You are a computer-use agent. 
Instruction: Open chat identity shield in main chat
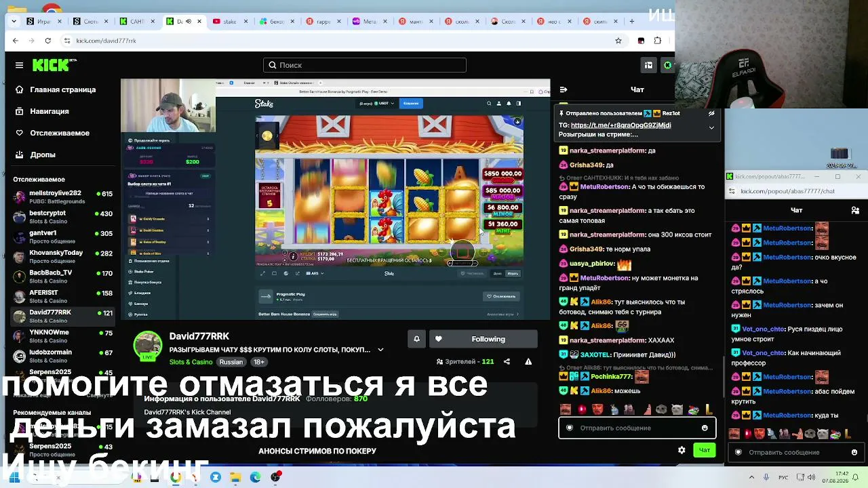pos(570,428)
